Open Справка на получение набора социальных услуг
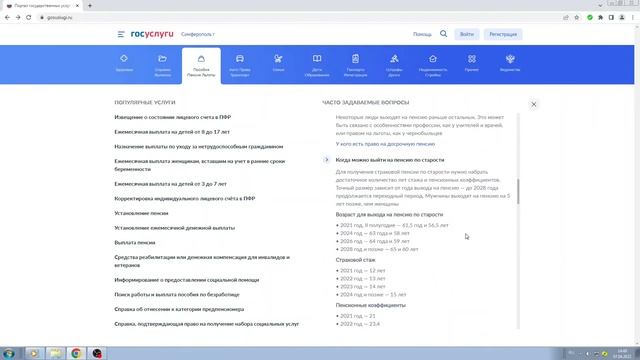 (207, 324)
